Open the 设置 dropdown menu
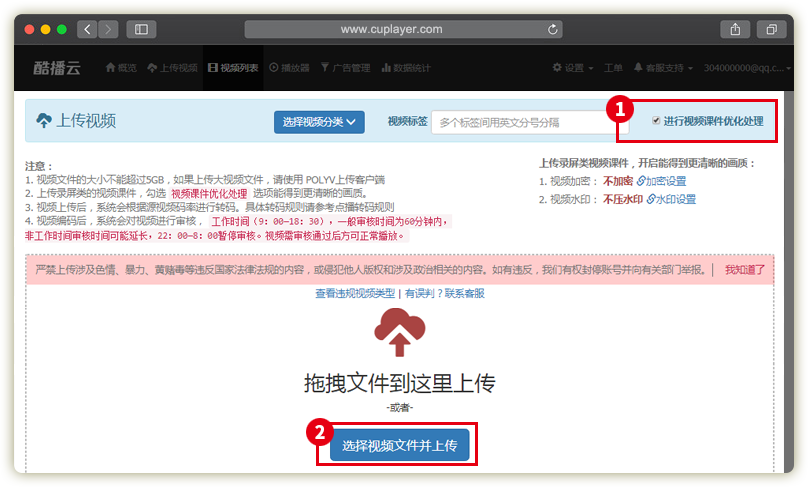 [x=572, y=68]
